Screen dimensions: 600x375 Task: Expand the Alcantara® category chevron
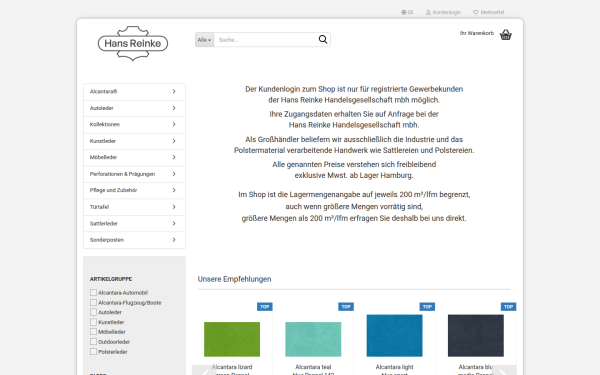point(174,91)
